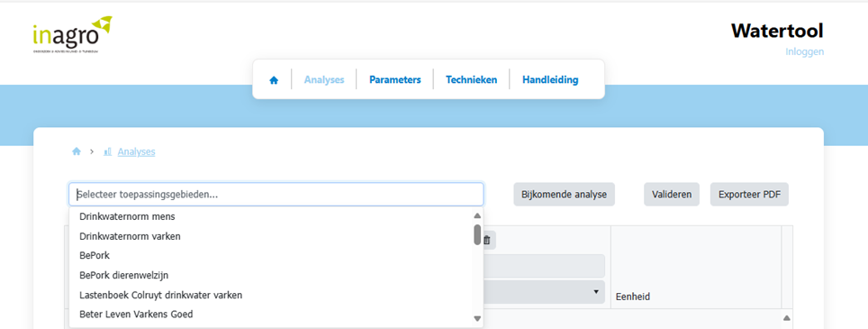Screen dimensions: 868x329
Task: Open the Technieken tab
Action: tap(471, 79)
